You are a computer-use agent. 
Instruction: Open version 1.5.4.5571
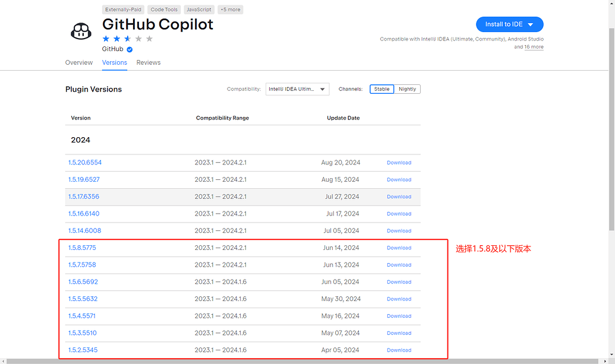81,316
